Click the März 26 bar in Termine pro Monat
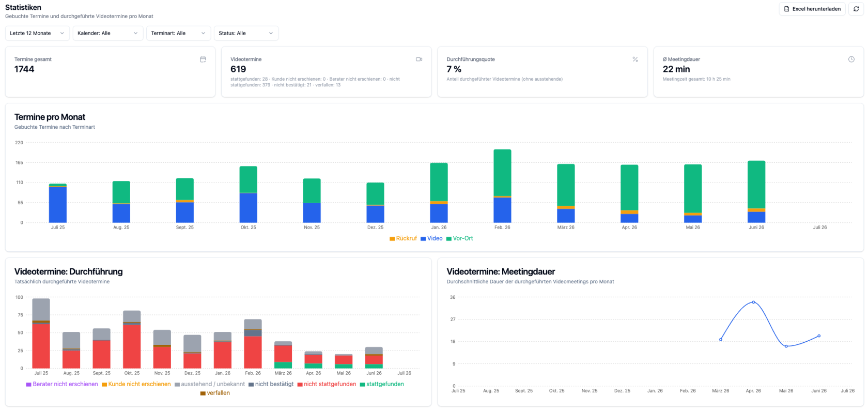Screen dimensions: 868x410 [x=566, y=193]
